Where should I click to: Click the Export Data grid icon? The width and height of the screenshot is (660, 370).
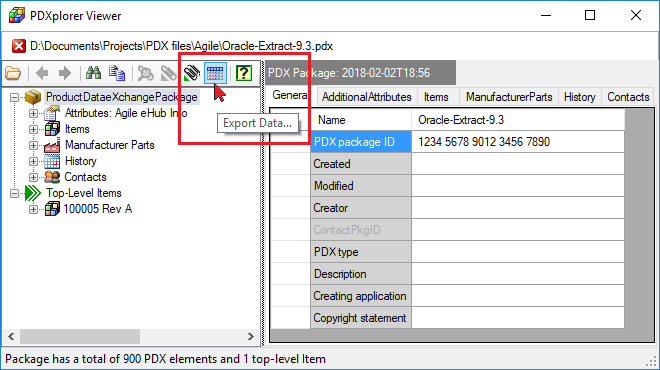pyautogui.click(x=215, y=73)
